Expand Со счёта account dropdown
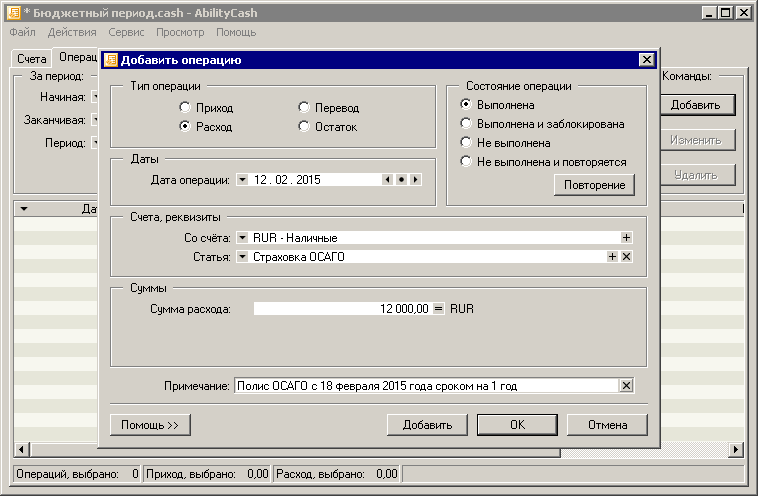758x496 pixels. click(x=241, y=238)
